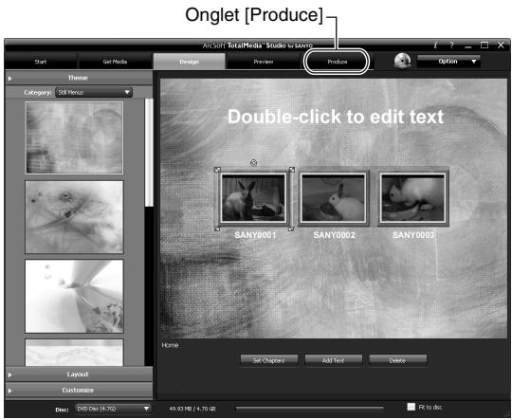Viewport: 512px width, 420px height.
Task: Click the question mark help icon
Action: [451, 46]
